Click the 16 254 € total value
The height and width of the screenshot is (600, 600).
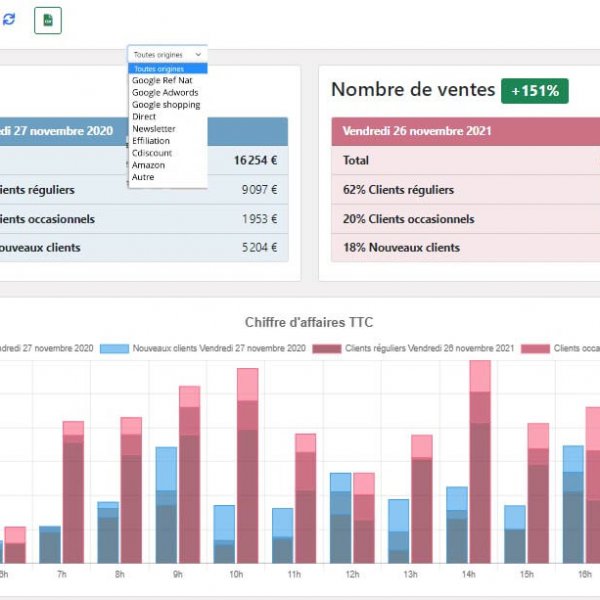pos(255,160)
